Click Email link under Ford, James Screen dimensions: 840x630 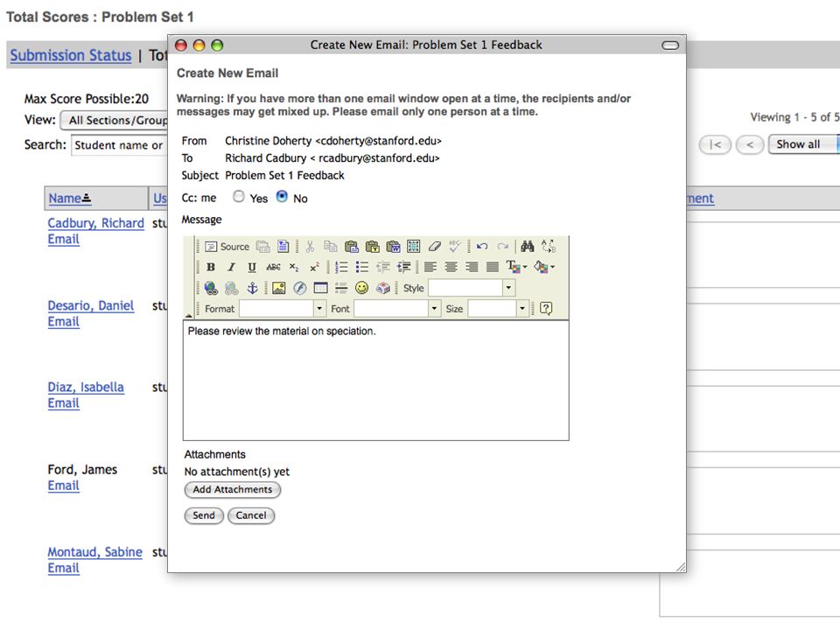click(x=63, y=486)
